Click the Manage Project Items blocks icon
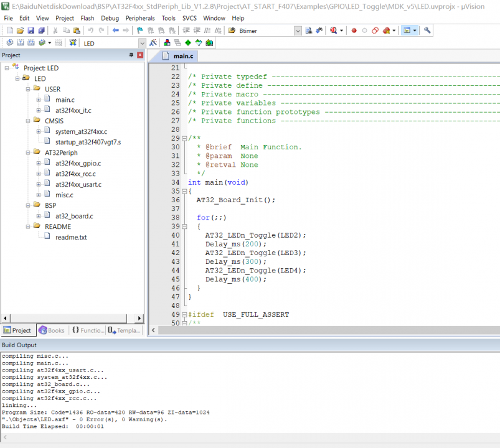The height and width of the screenshot is (448, 500). point(167,43)
